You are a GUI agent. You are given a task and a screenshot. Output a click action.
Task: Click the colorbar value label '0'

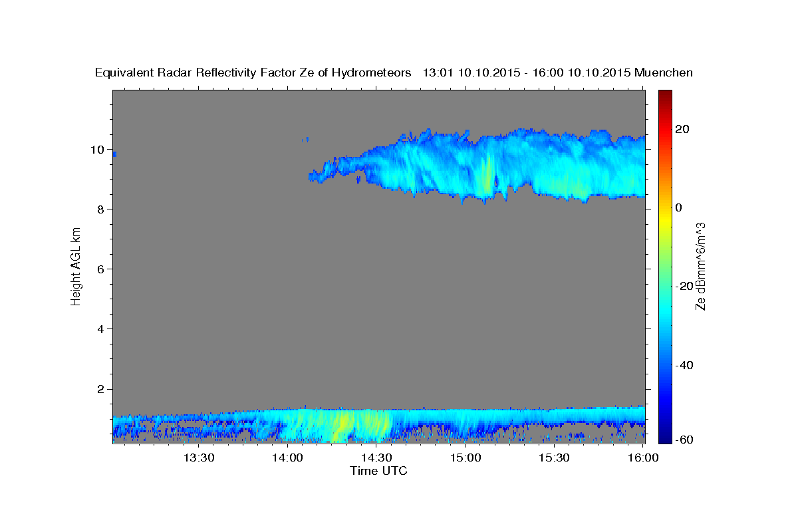(679, 207)
